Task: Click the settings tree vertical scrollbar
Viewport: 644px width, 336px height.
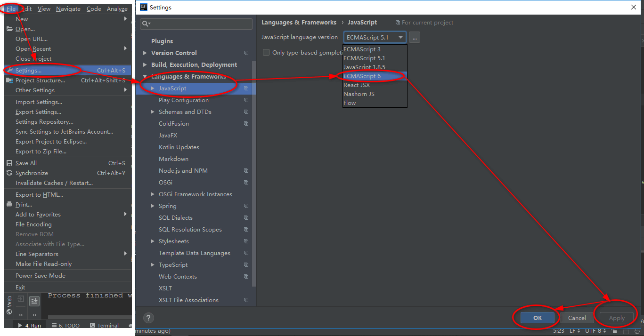Action: pyautogui.click(x=254, y=174)
